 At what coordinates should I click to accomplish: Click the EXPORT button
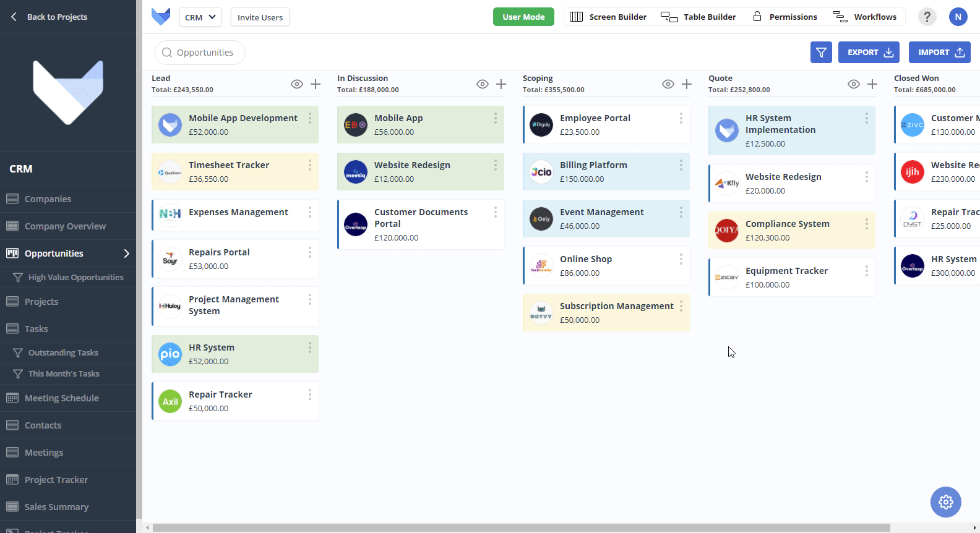coord(869,53)
